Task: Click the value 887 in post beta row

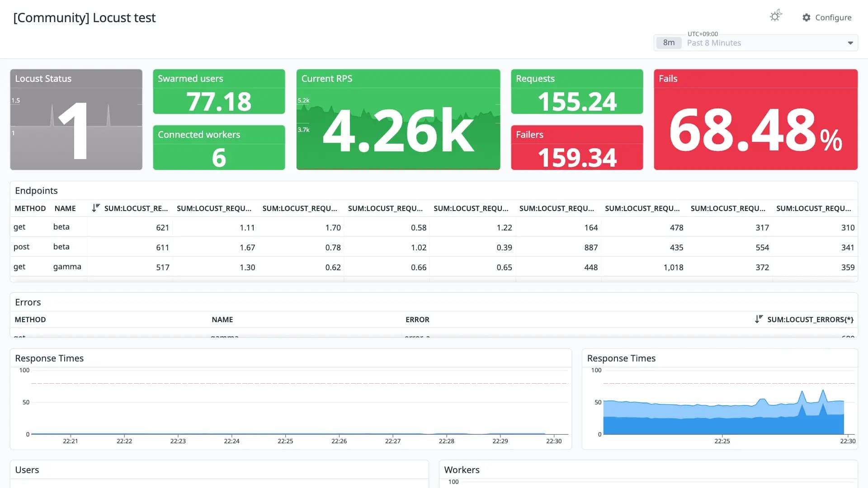Action: [591, 248]
